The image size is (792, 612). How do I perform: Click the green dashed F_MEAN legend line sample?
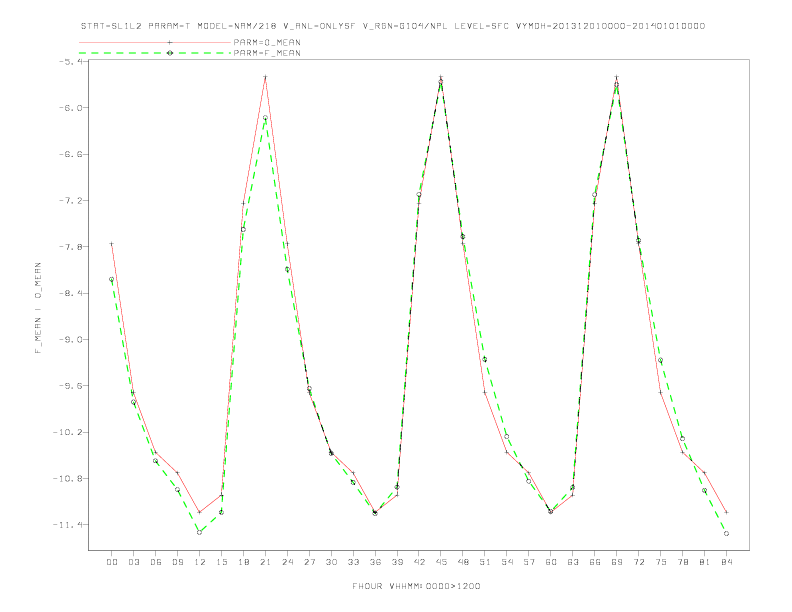155,53
